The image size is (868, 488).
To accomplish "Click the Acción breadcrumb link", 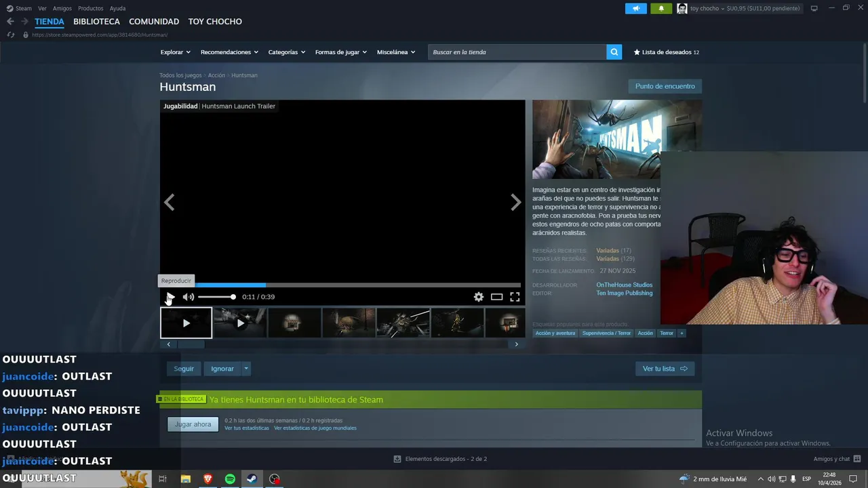I will tap(216, 75).
